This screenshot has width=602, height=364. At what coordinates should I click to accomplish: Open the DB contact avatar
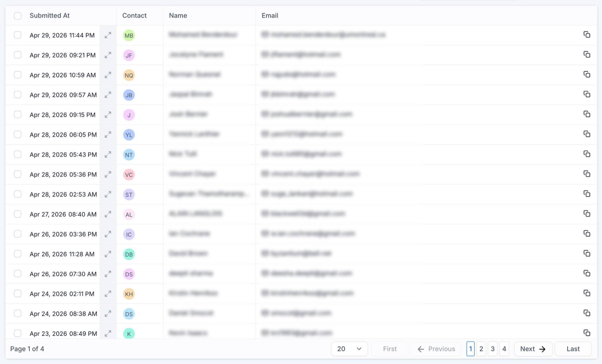pyautogui.click(x=129, y=254)
